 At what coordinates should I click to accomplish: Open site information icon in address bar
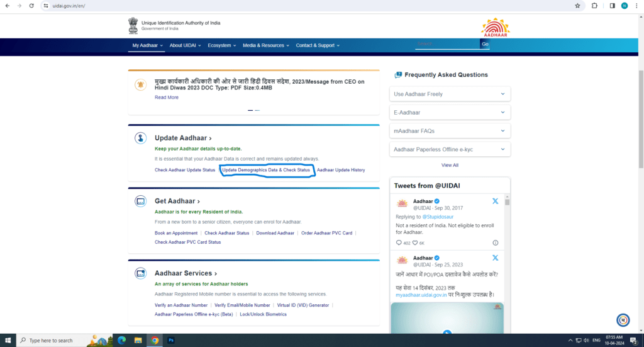(x=45, y=6)
